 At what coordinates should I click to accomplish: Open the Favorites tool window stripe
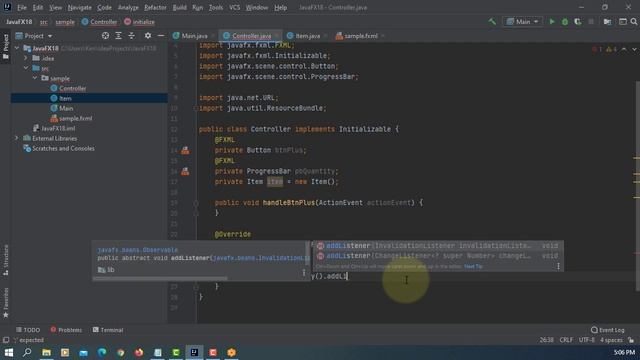(x=6, y=303)
